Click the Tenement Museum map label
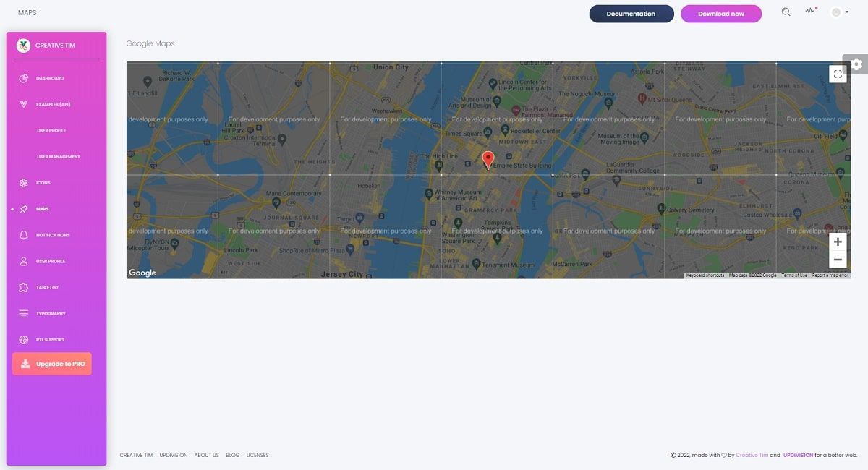 pyautogui.click(x=510, y=264)
